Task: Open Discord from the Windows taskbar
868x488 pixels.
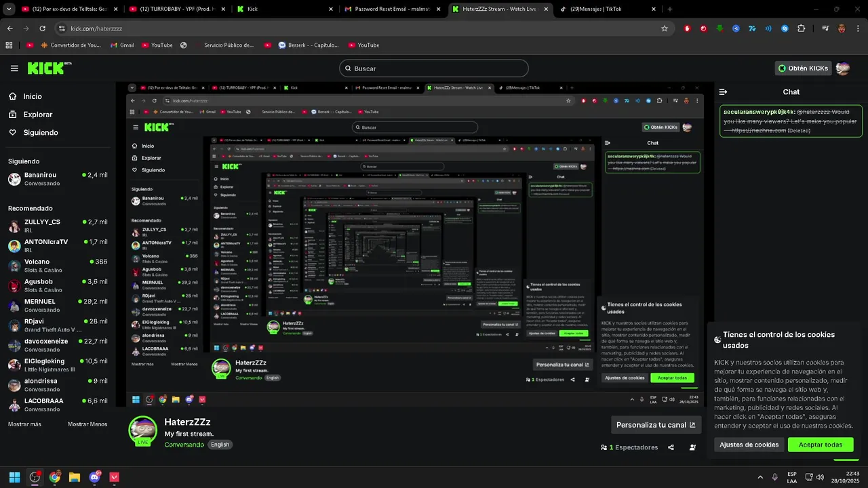Action: (x=94, y=477)
